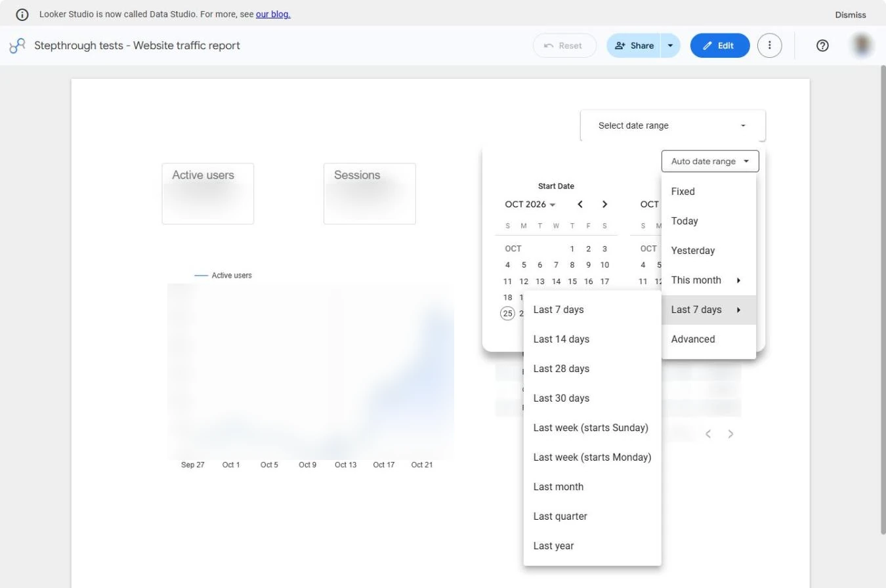Select Last month option
Viewport: 886px width, 588px height.
pyautogui.click(x=592, y=487)
